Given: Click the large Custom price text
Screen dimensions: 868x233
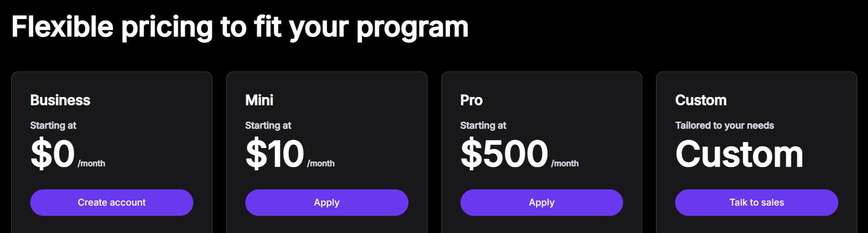Looking at the screenshot, I should point(739,154).
